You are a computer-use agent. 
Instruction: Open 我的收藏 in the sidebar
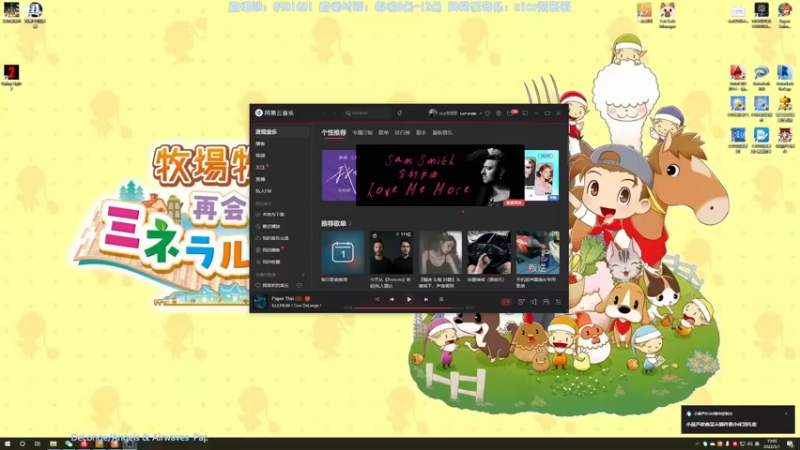click(270, 262)
